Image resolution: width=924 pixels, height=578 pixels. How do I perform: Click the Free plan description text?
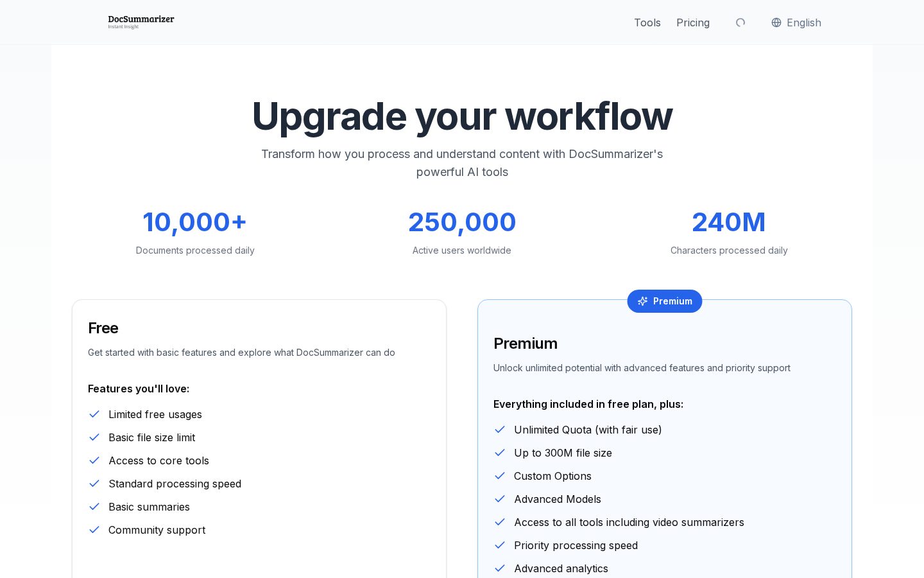click(241, 353)
